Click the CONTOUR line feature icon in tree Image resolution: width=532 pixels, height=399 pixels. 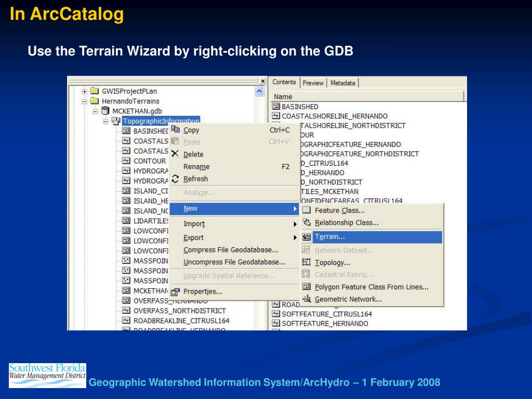(x=126, y=161)
